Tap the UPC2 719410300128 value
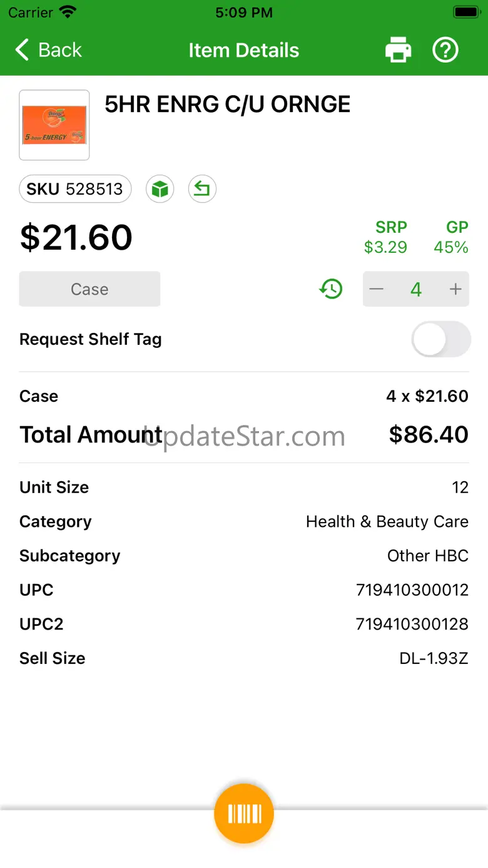The height and width of the screenshot is (868, 488). coord(412,624)
